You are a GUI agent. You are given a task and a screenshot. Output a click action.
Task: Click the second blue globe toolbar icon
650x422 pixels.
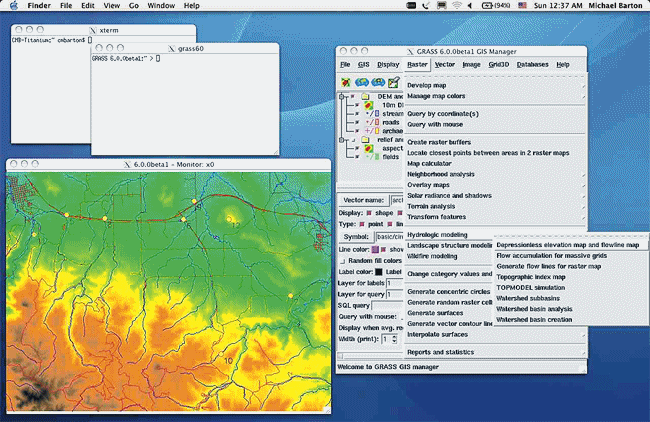361,82
